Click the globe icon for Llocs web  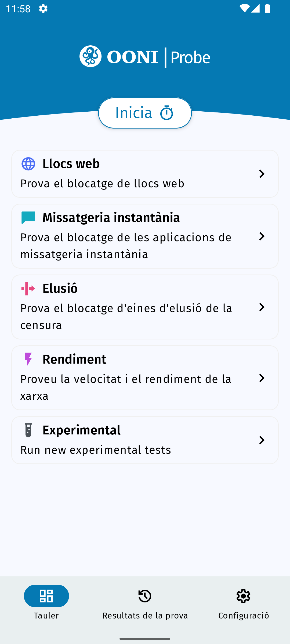[x=28, y=164]
